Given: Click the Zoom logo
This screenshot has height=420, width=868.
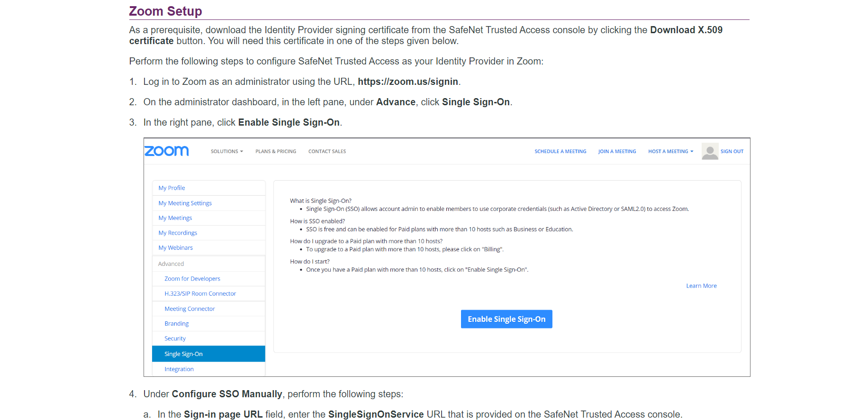Looking at the screenshot, I should point(166,151).
